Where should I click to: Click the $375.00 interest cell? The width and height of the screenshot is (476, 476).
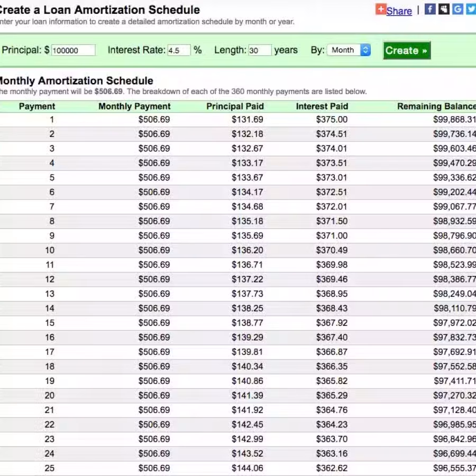point(332,120)
